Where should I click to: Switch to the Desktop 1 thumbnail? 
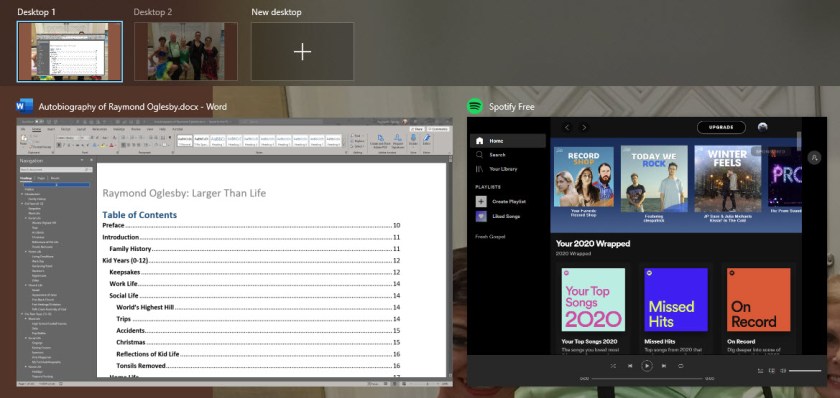click(x=70, y=51)
